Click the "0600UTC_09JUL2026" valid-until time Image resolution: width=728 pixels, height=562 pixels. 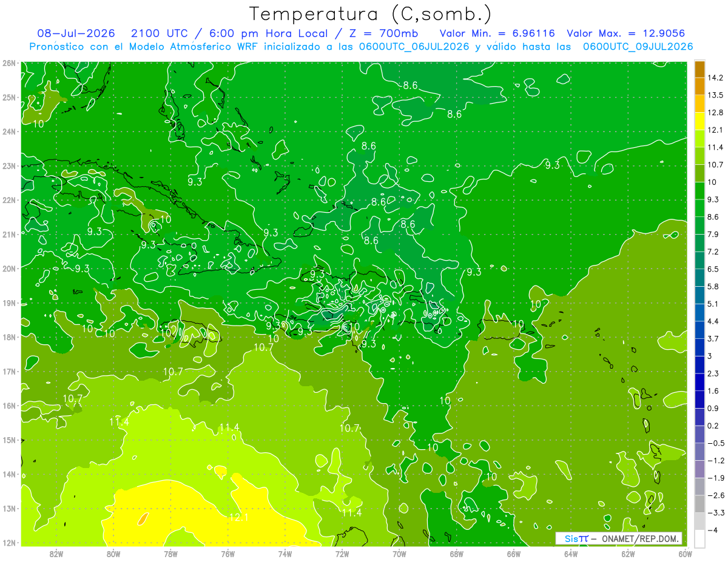pos(638,46)
